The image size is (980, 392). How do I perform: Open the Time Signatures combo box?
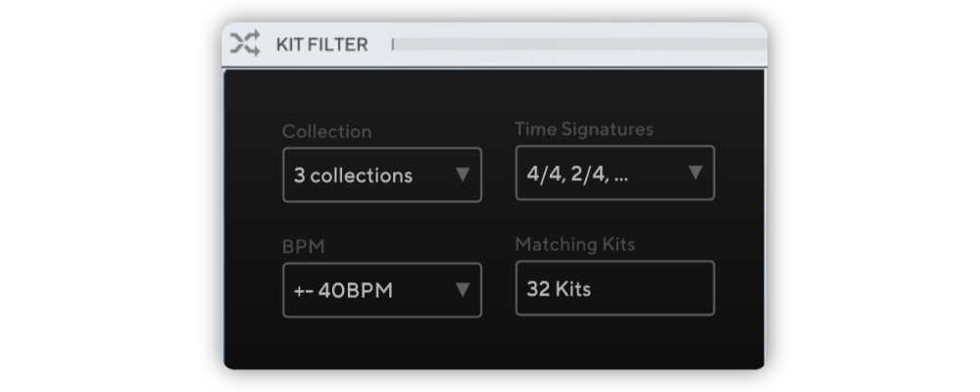coord(615,172)
